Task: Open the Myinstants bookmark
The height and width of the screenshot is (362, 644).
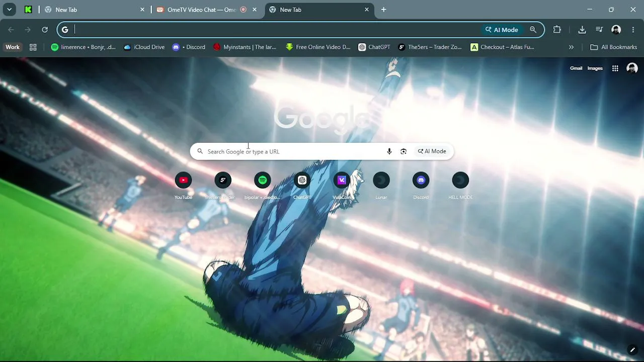Action: pyautogui.click(x=245, y=47)
